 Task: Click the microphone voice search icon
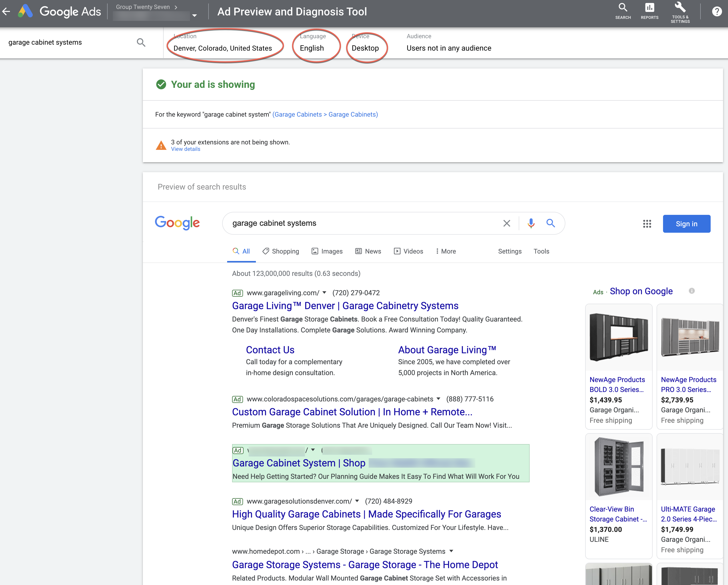pyautogui.click(x=531, y=223)
